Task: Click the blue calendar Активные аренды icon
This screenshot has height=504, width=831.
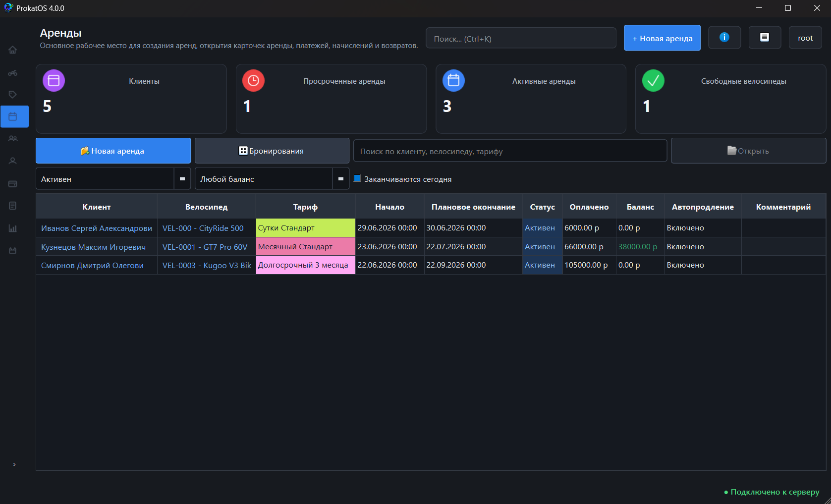Action: [x=453, y=80]
